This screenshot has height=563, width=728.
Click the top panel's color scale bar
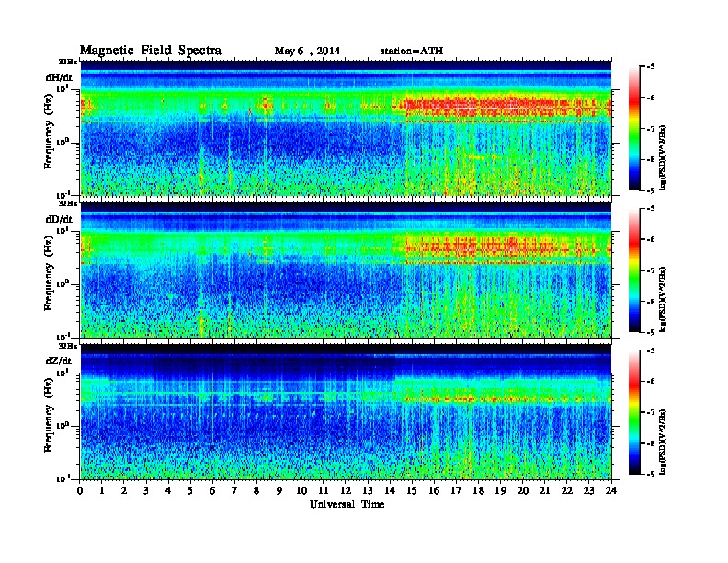click(x=634, y=129)
